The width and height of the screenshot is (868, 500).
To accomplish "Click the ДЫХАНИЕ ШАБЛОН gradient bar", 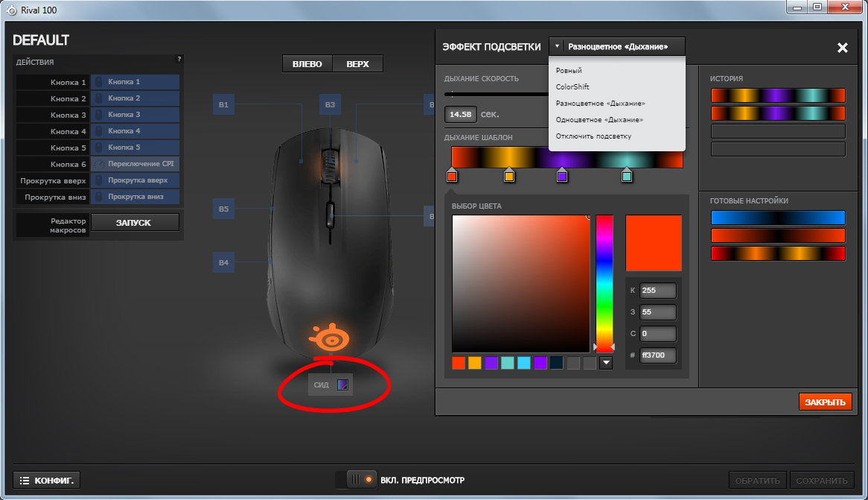I will 567,157.
